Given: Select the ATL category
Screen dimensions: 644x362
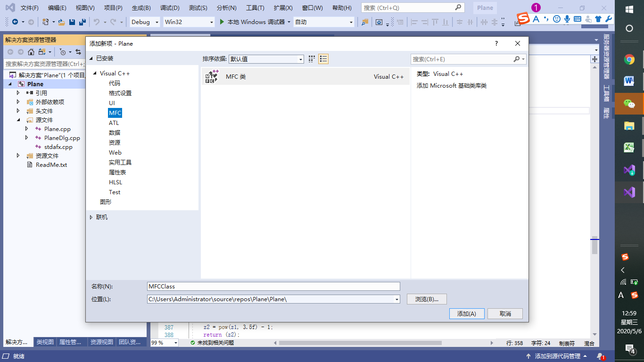Looking at the screenshot, I should [114, 123].
